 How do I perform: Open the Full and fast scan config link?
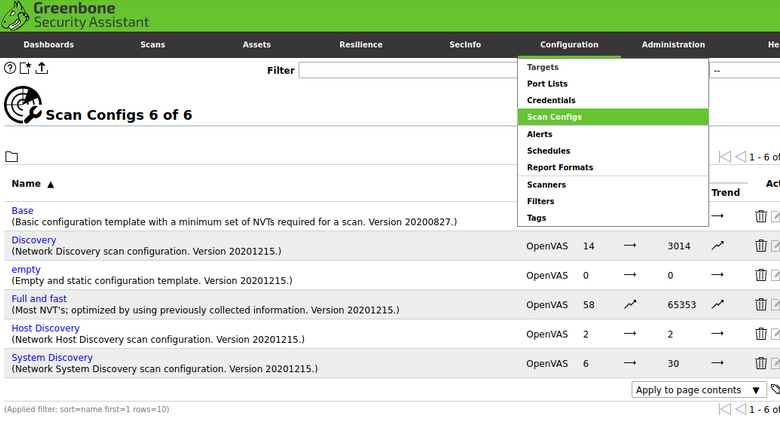[x=39, y=299]
